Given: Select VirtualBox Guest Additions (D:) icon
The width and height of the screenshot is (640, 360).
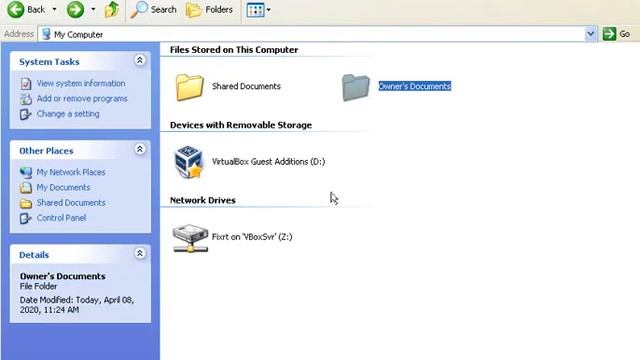Looking at the screenshot, I should (189, 162).
